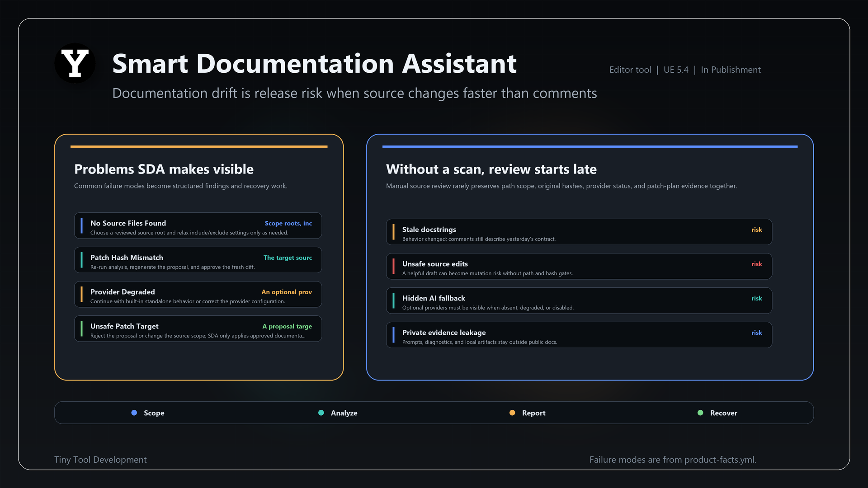Open the Patch Hash Mismatch card
The image size is (868, 488).
tap(198, 260)
